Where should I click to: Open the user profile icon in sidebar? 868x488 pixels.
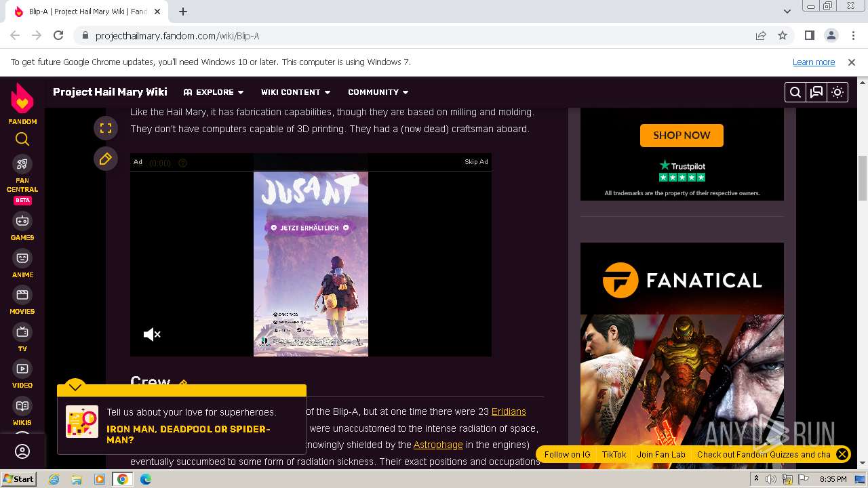click(22, 451)
